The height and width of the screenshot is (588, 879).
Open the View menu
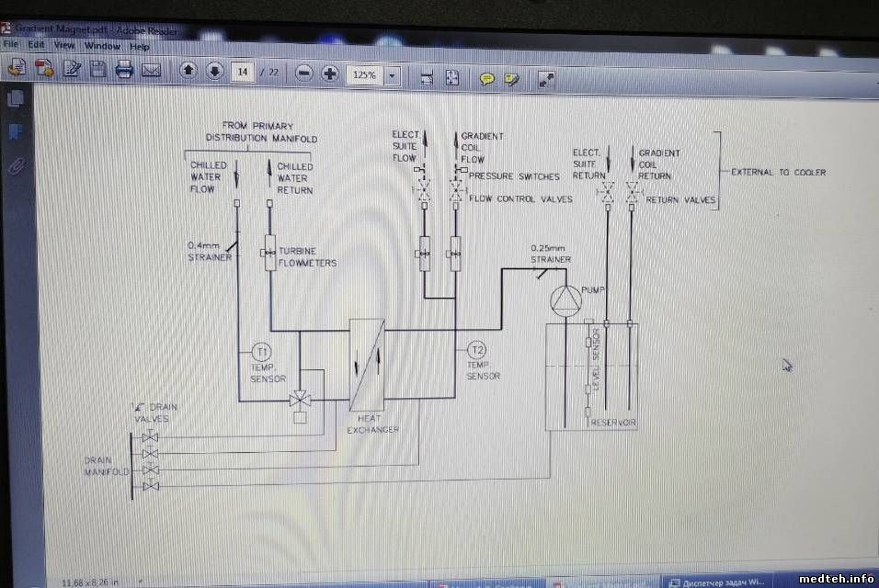(x=63, y=45)
